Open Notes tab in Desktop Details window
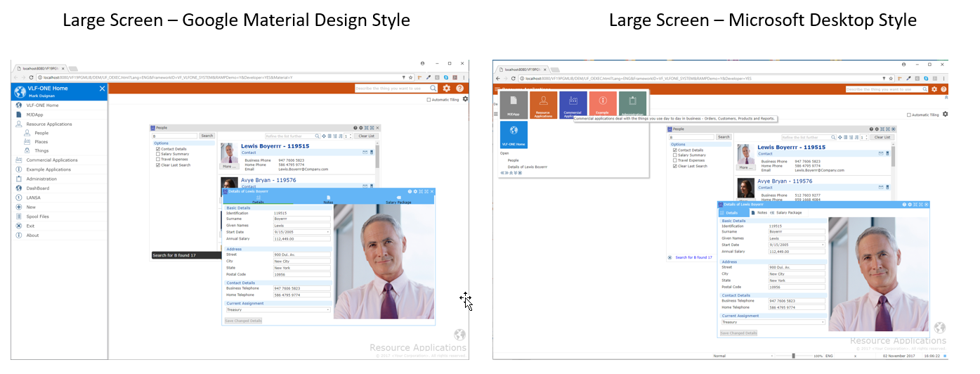 click(759, 212)
